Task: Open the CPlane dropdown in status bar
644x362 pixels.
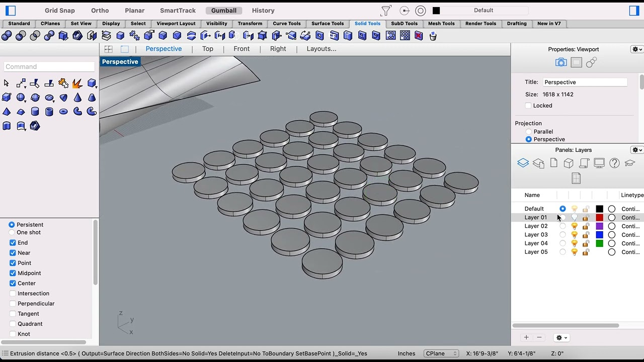Action: pos(441,353)
